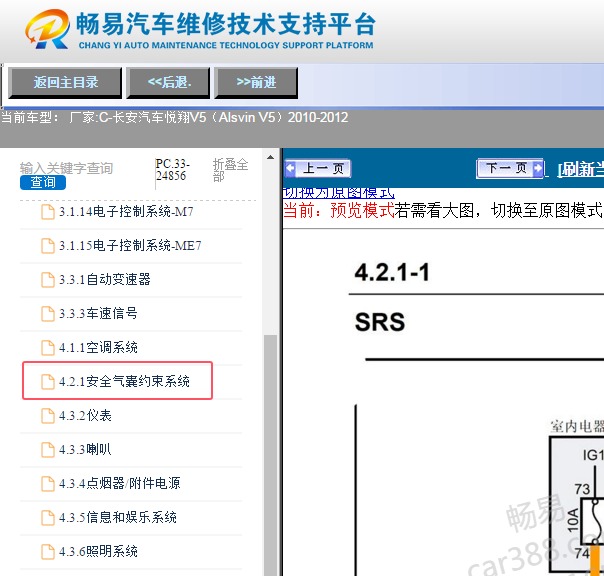Viewport: 604px width, 576px height.
Task: Click the 4.2.1-1 page heading
Action: tap(392, 272)
